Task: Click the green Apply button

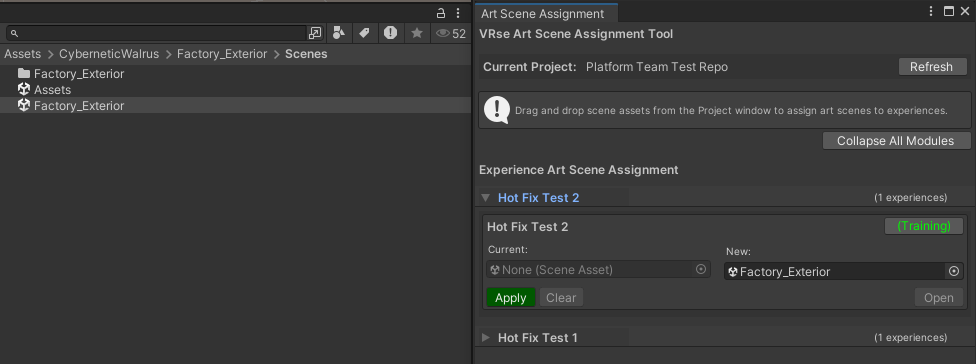Action: point(510,297)
